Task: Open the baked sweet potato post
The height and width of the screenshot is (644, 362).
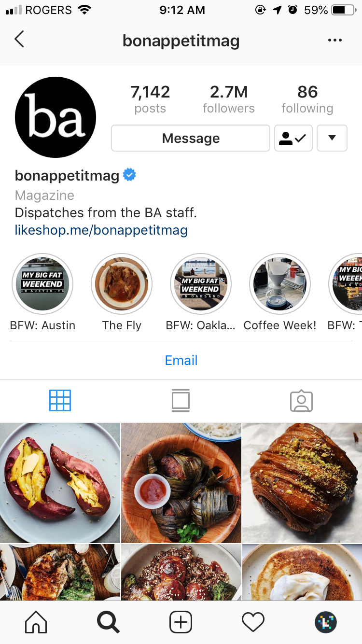Action: coord(60,483)
